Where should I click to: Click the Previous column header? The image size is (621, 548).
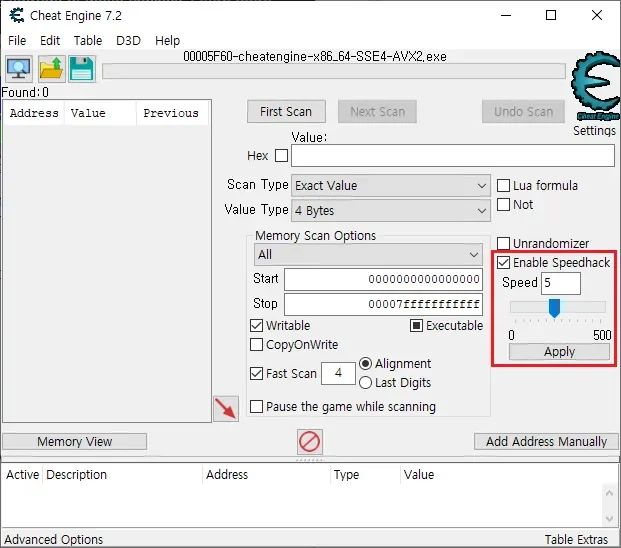(x=172, y=113)
